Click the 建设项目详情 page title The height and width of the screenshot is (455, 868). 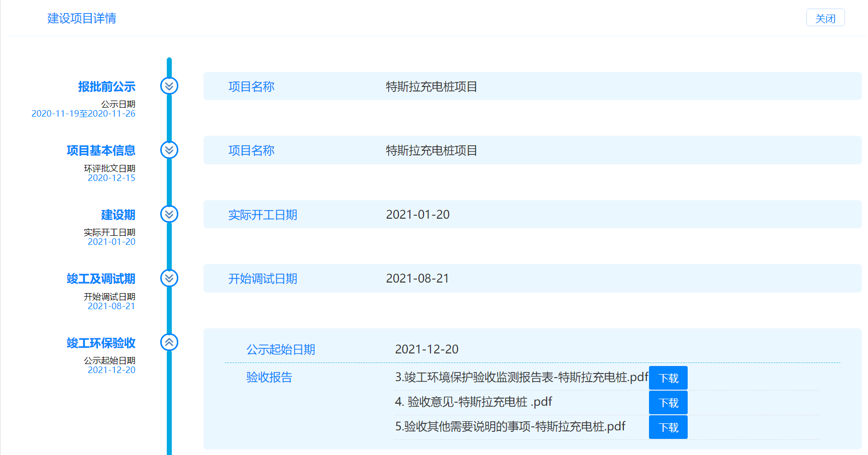tap(82, 18)
